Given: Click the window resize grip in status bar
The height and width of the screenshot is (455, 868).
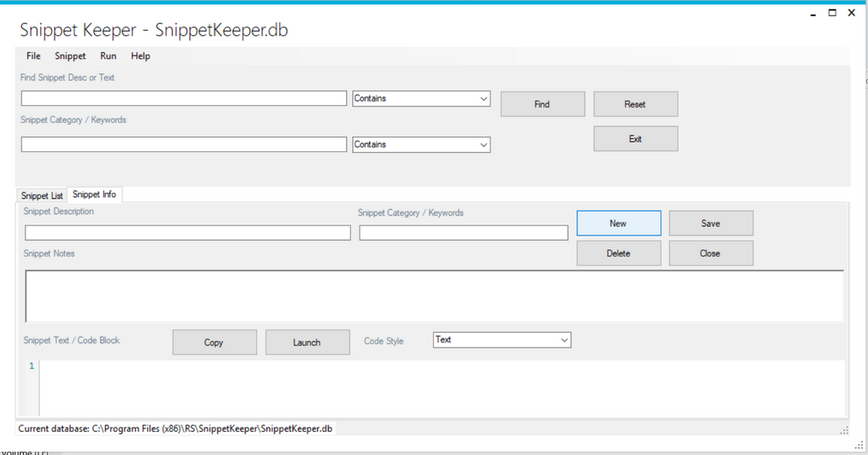Looking at the screenshot, I should [x=844, y=431].
